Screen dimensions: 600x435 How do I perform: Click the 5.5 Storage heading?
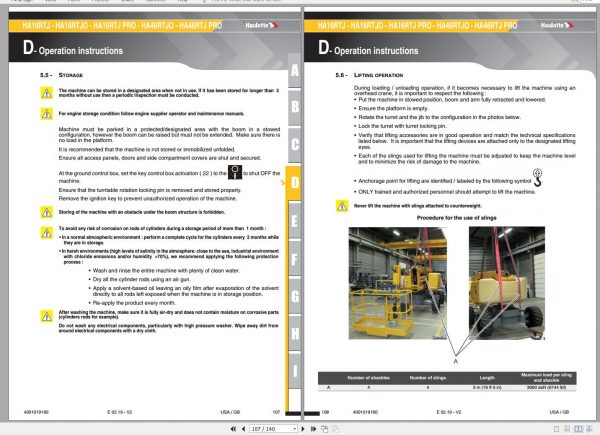click(x=61, y=75)
